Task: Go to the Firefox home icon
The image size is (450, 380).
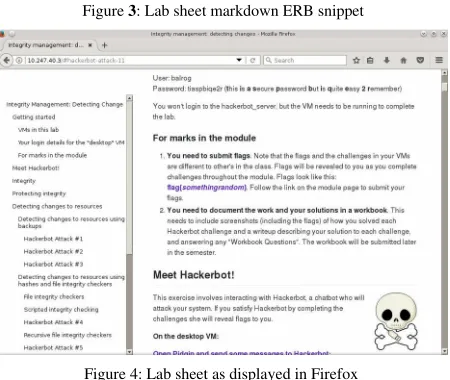Action: tap(403, 60)
